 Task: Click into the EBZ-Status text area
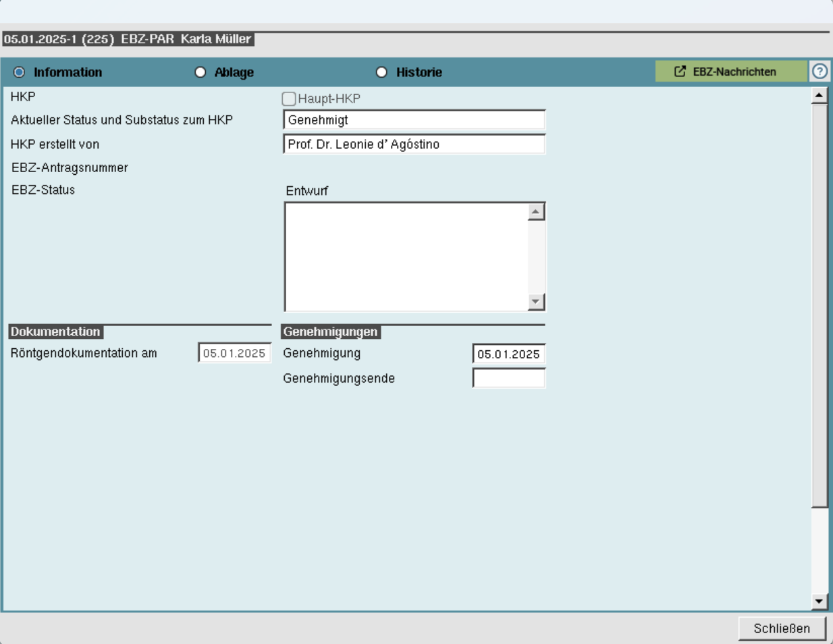tap(406, 257)
